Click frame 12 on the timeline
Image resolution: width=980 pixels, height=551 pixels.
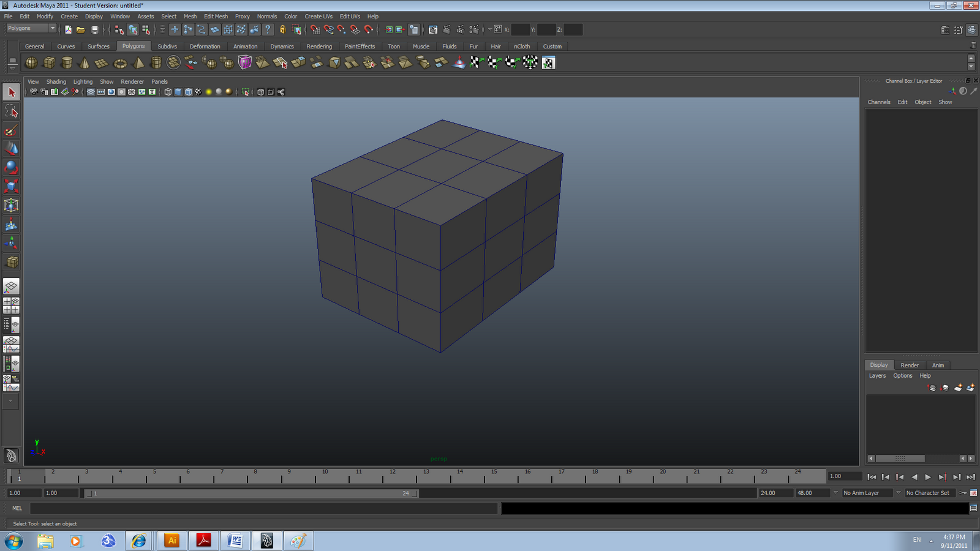pyautogui.click(x=392, y=476)
